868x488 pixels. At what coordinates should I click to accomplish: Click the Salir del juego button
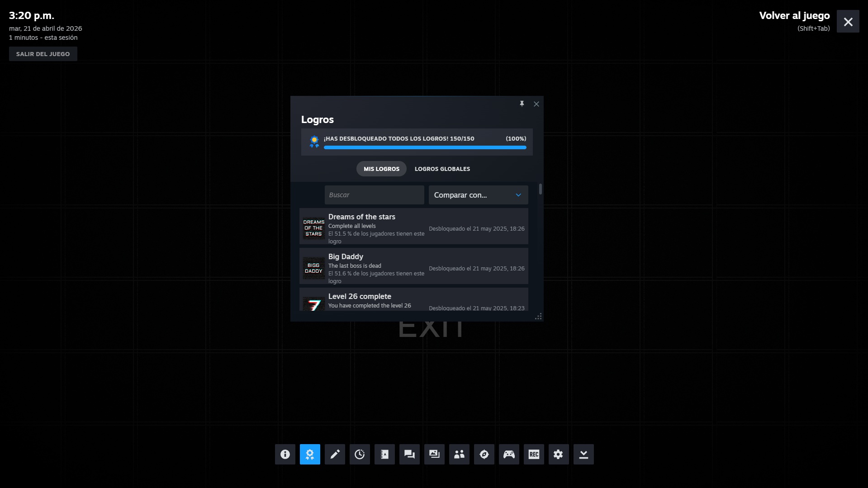click(43, 54)
